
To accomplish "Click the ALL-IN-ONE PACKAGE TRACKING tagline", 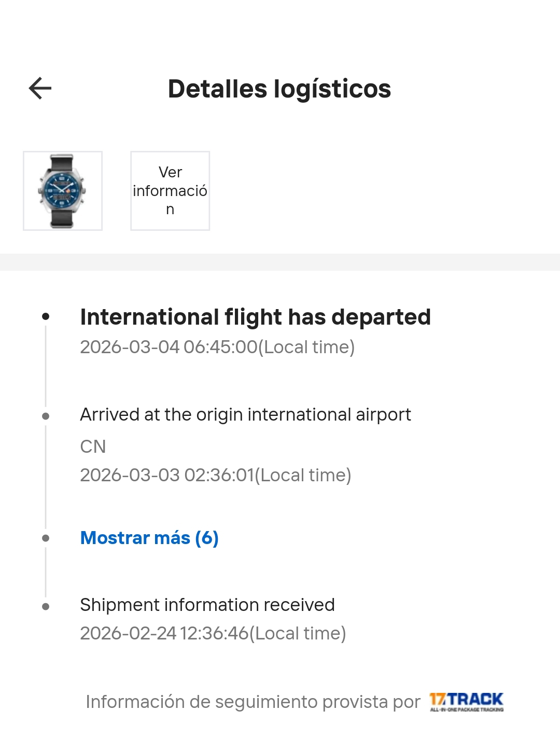I will (467, 709).
